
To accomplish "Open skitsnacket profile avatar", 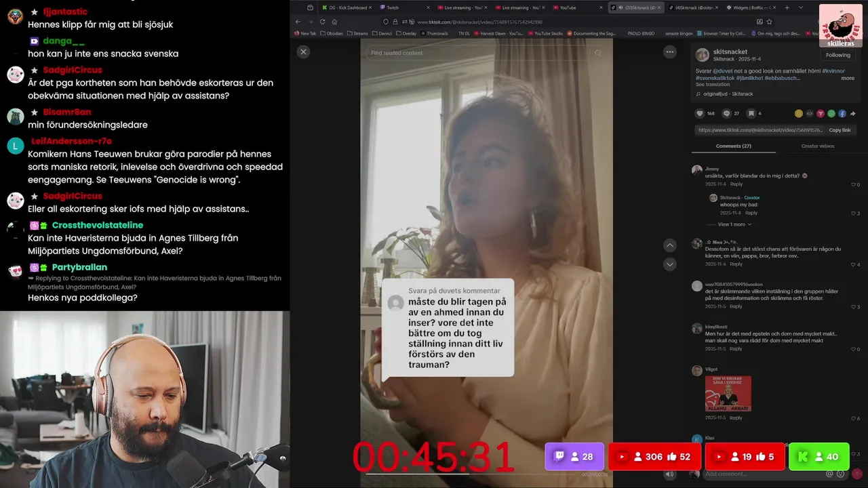I will click(703, 55).
